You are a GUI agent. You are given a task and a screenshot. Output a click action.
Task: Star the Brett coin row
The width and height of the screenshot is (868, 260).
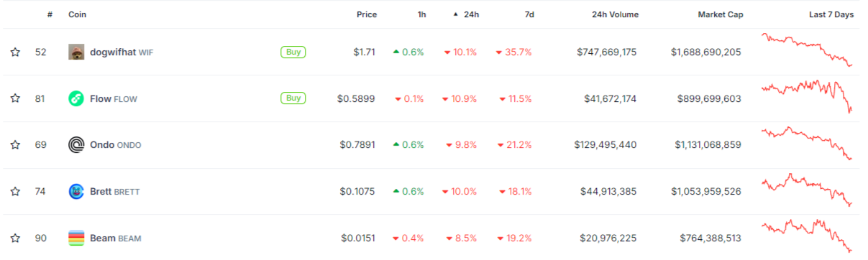[15, 192]
